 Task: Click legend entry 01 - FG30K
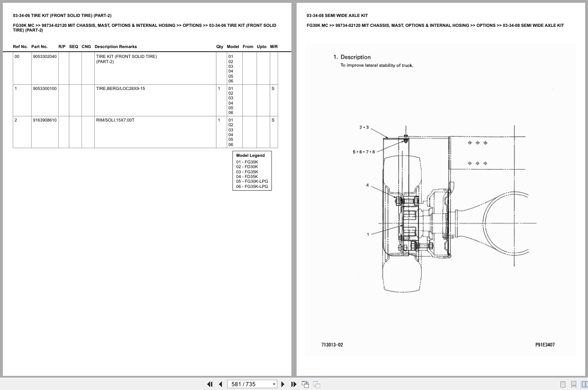click(x=247, y=162)
